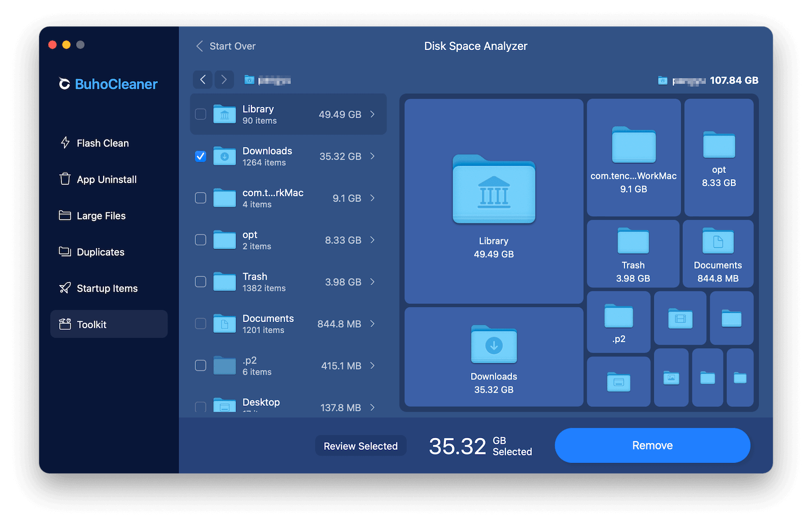Click the 107.84 GB total size text
The height and width of the screenshot is (525, 812).
point(734,80)
